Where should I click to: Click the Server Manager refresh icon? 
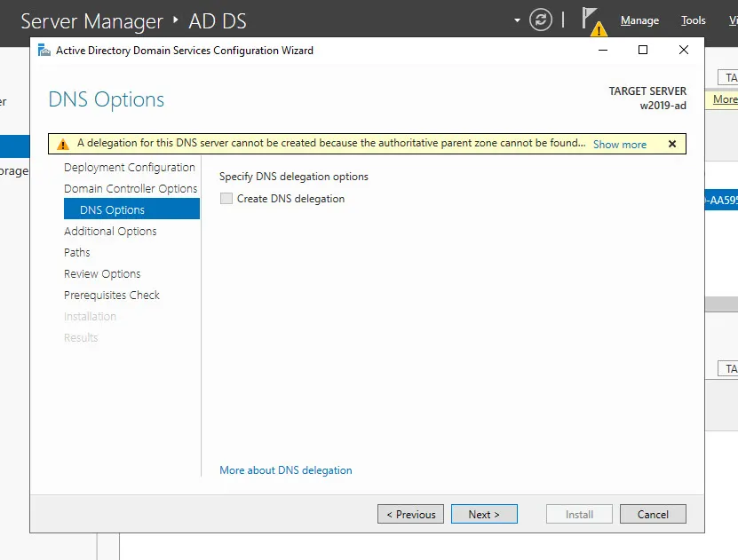(541, 20)
